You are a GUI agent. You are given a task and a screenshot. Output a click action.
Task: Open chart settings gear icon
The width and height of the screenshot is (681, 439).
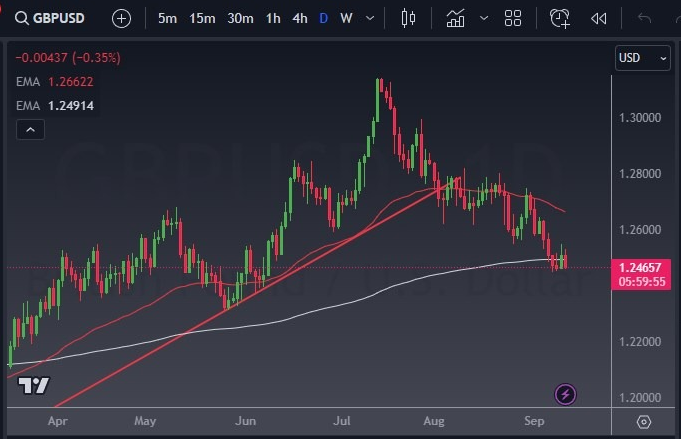tap(644, 422)
